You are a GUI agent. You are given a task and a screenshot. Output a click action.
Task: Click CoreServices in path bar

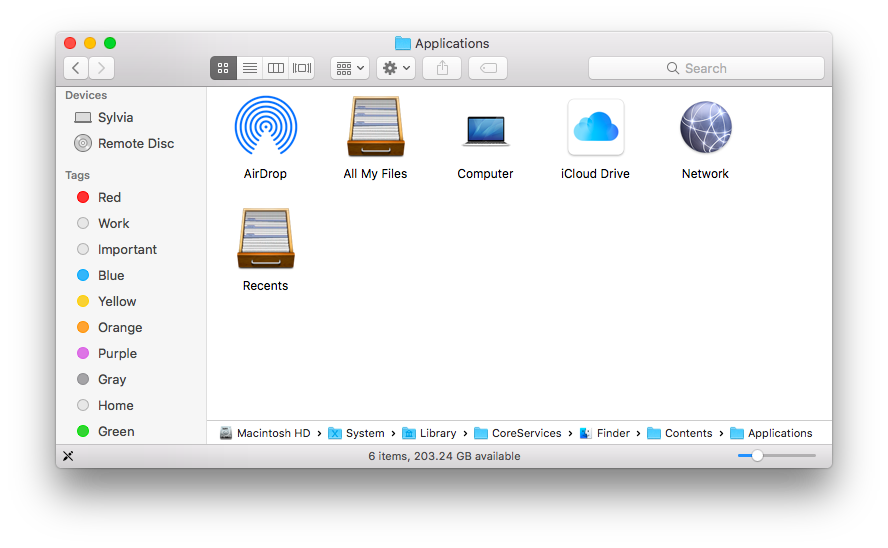(x=518, y=433)
